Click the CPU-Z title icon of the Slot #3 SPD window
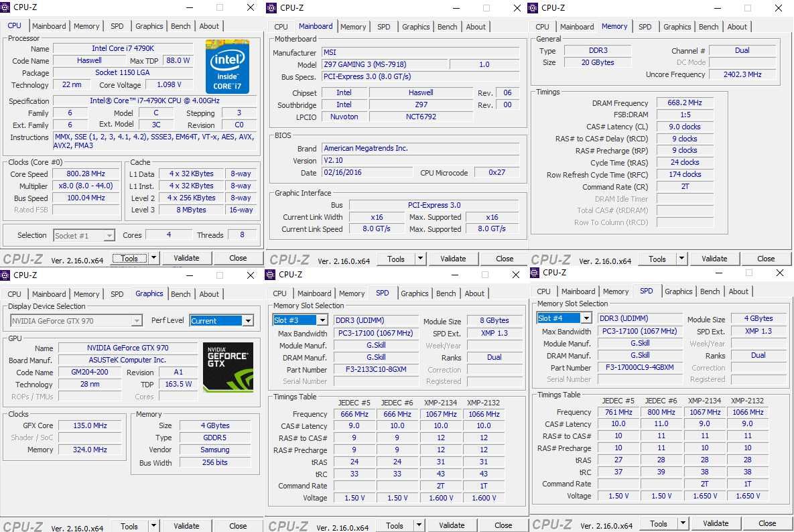The height and width of the screenshot is (532, 794). 270,274
